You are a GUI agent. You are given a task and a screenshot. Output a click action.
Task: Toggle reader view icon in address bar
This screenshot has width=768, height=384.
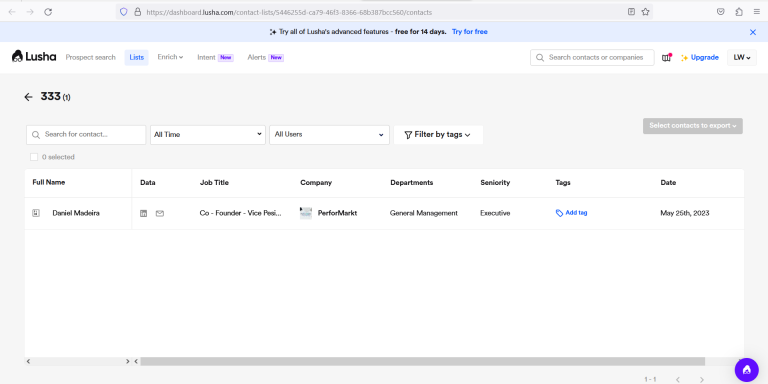(x=631, y=12)
